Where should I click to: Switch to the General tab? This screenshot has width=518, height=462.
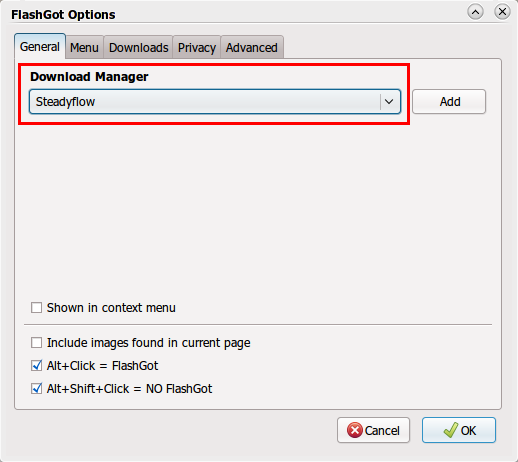tap(40, 46)
